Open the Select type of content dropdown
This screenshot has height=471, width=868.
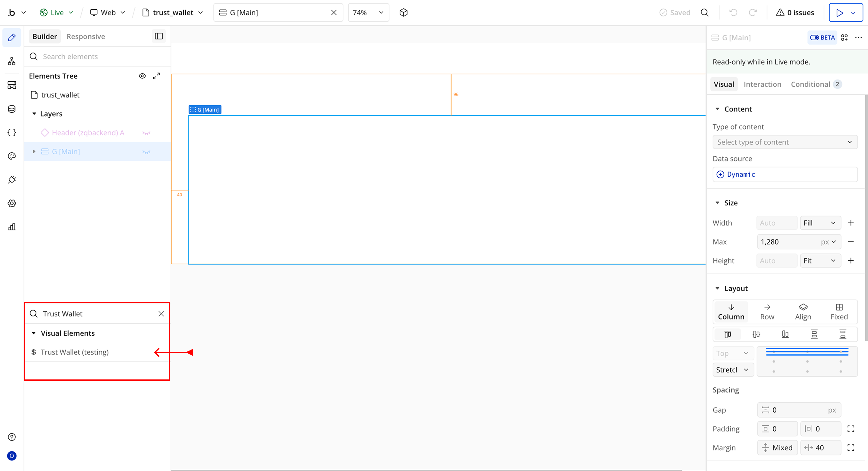785,142
